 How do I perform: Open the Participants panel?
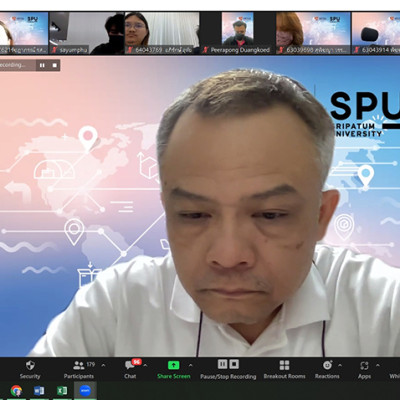pyautogui.click(x=79, y=365)
